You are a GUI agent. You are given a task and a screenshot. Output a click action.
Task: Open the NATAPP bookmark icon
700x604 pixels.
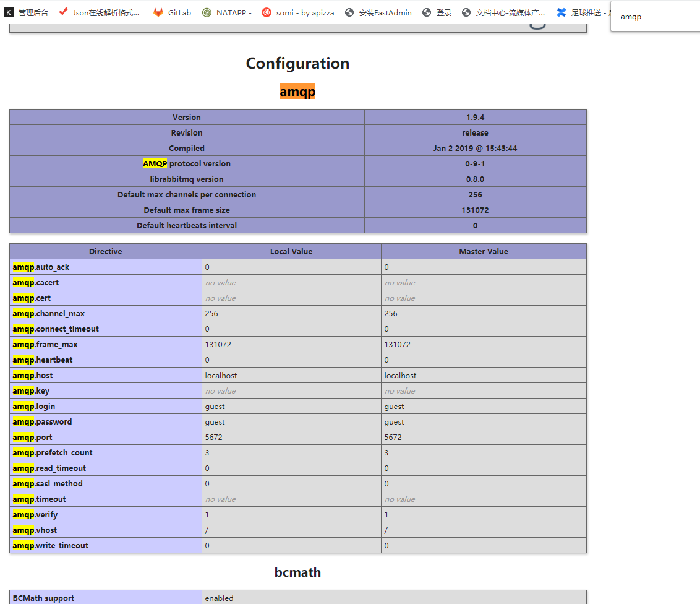tap(207, 12)
